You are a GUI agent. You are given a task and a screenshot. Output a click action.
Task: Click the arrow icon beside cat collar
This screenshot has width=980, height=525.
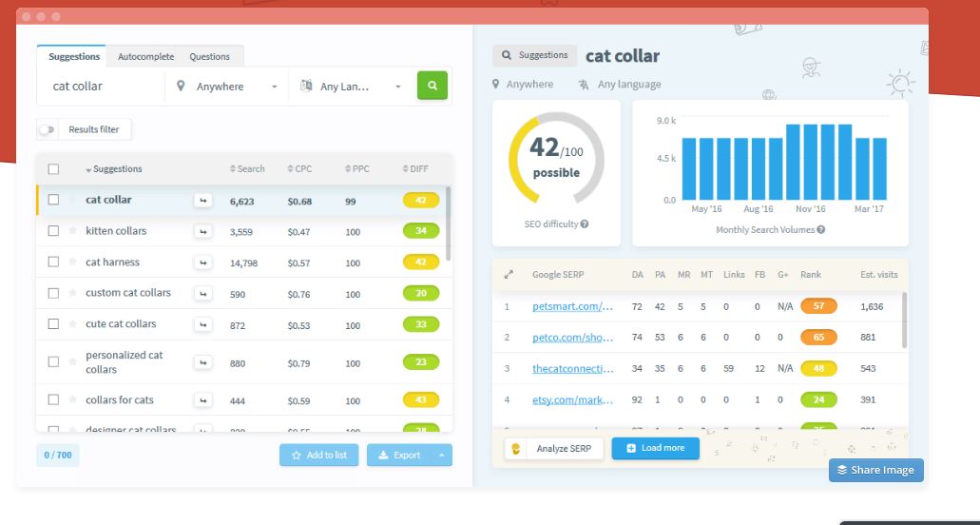coord(202,201)
